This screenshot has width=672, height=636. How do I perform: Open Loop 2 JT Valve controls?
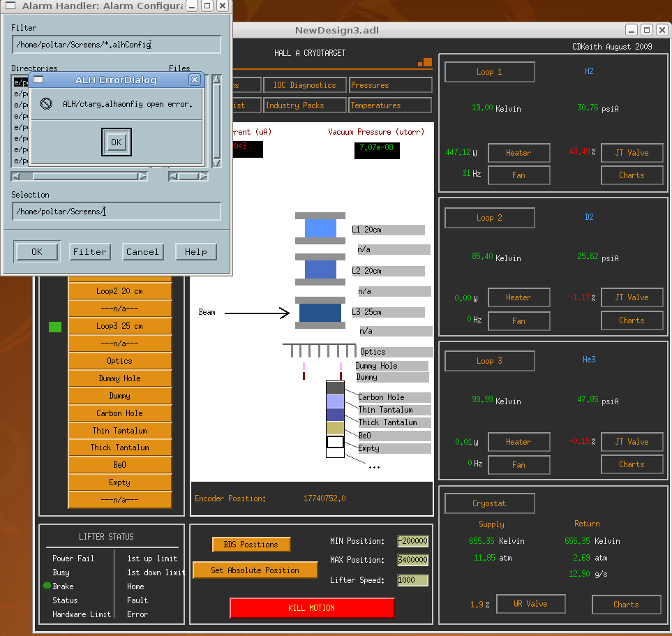(x=632, y=297)
